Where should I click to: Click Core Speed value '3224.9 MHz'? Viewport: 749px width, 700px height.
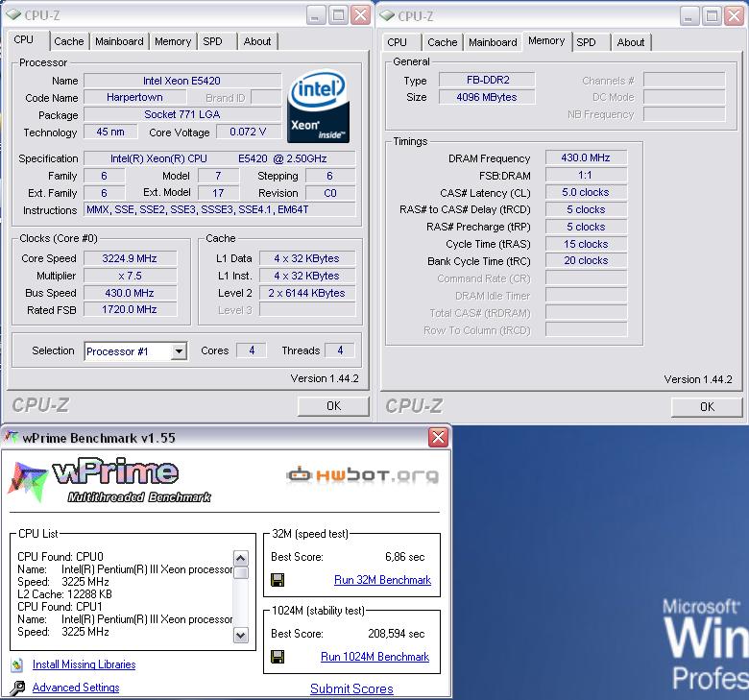coord(130,258)
